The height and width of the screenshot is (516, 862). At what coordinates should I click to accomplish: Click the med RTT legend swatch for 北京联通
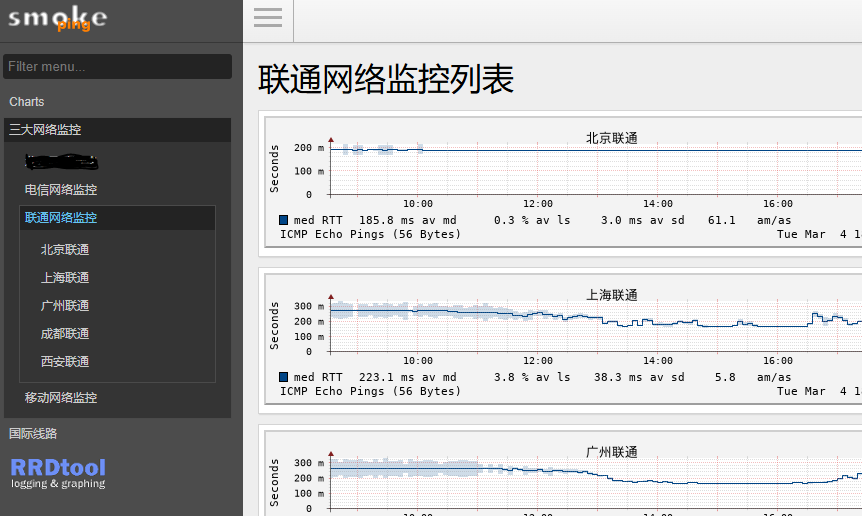pos(285,220)
